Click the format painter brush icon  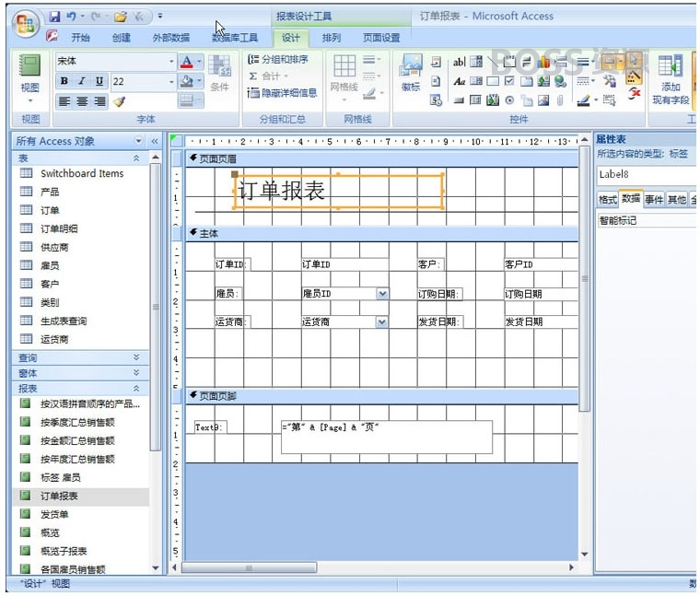pos(119,101)
